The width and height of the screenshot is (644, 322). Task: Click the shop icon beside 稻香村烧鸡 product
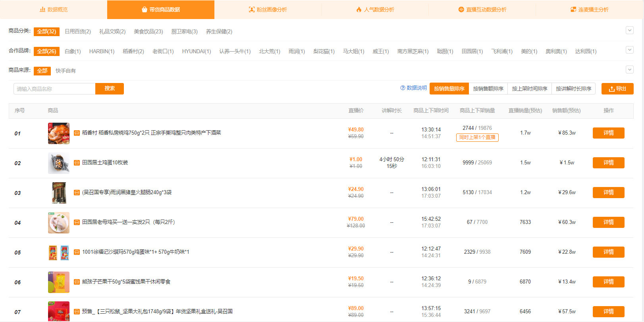pos(77,133)
